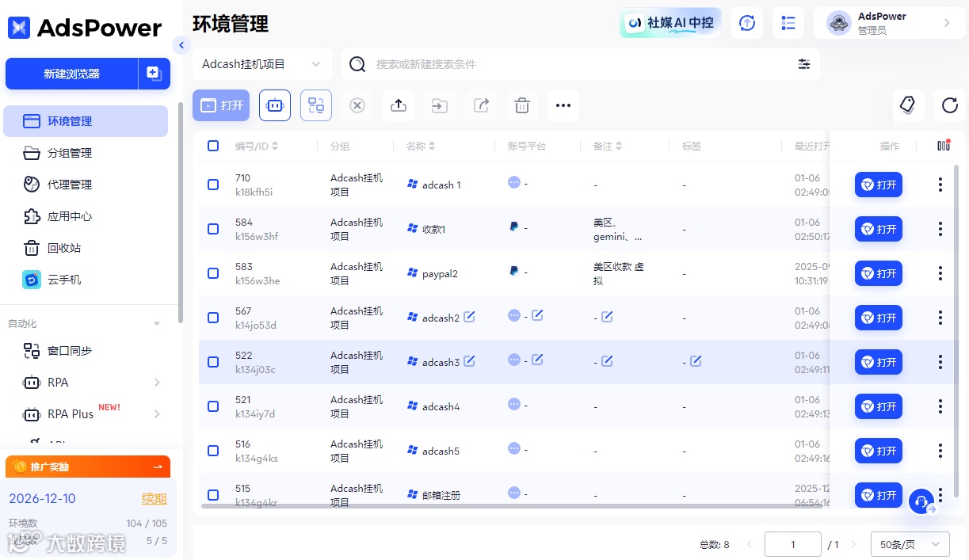969x560 pixels.
Task: Open the 50条/页 page size dropdown
Action: point(910,544)
